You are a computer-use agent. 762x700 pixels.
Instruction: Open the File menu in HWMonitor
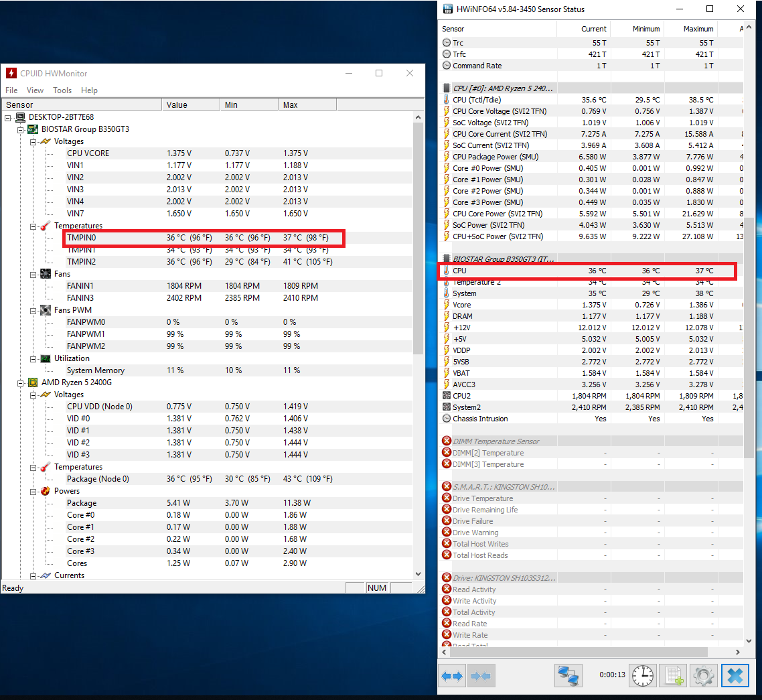[11, 90]
